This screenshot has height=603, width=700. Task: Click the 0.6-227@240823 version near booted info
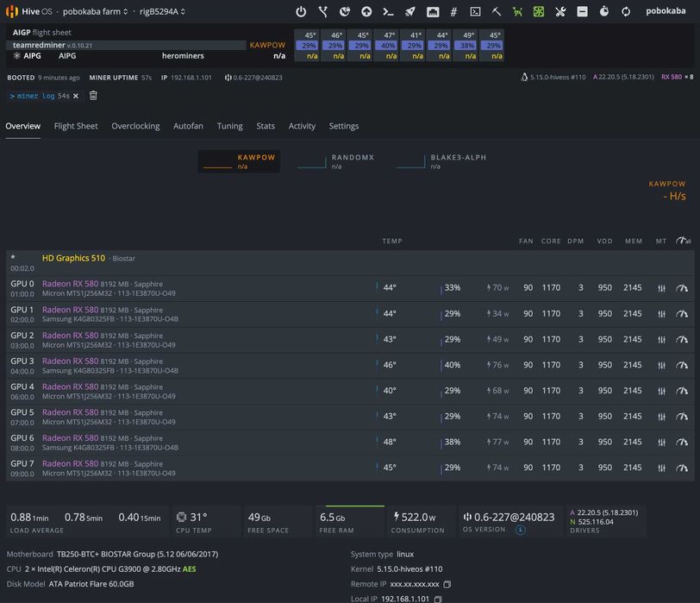[x=253, y=78]
